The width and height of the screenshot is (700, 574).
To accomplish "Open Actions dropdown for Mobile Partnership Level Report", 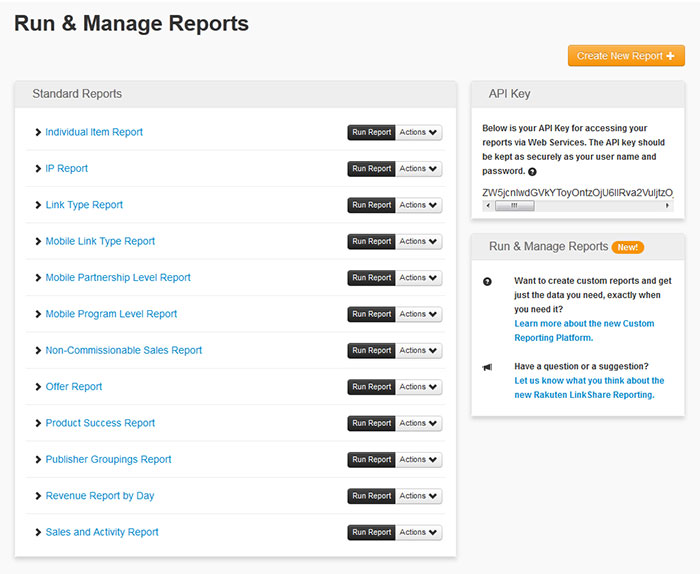I will (418, 278).
